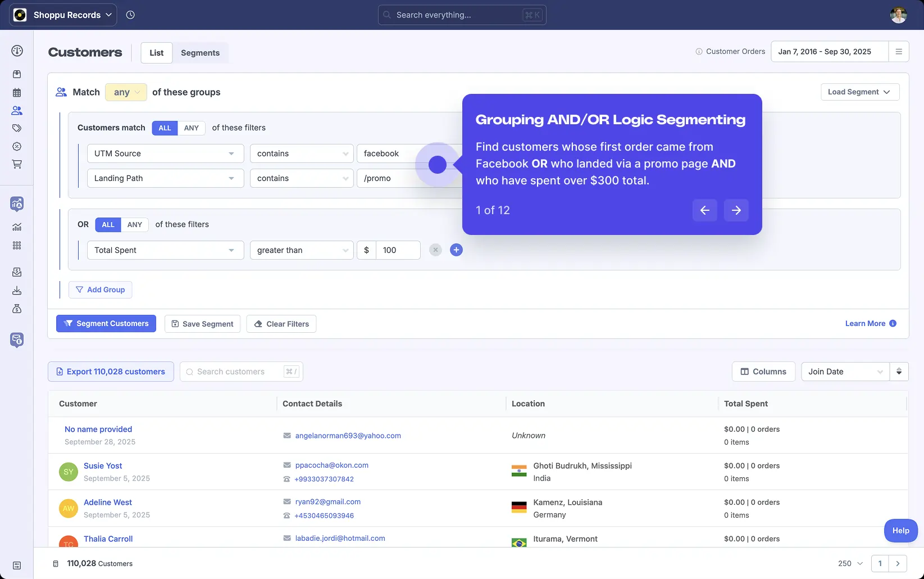Switch the OR group to ANY matching
Viewport: 924px width, 579px height.
coord(134,224)
